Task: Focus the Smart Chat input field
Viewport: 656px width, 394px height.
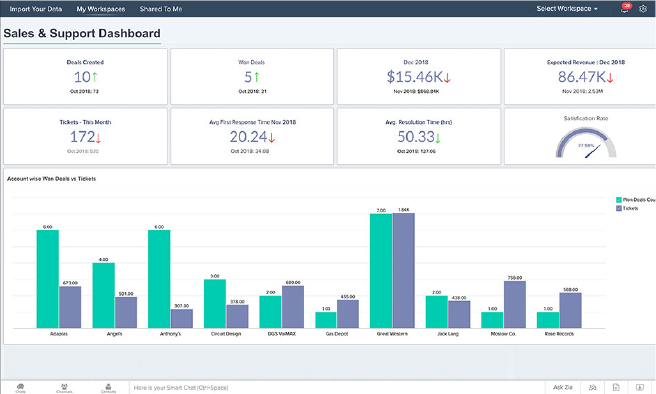Action: [337, 388]
